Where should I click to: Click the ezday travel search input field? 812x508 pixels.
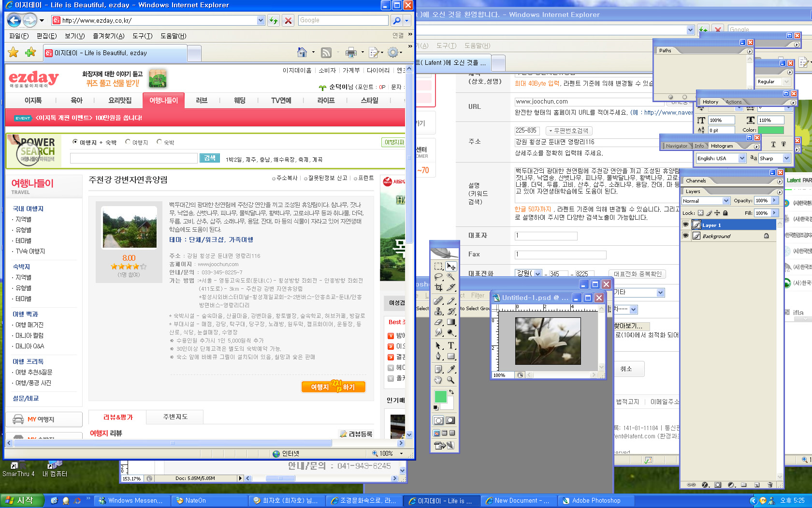point(134,158)
